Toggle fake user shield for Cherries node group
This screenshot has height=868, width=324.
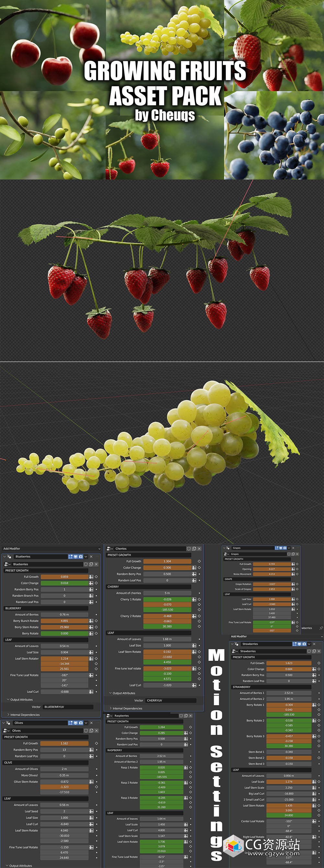(x=189, y=549)
